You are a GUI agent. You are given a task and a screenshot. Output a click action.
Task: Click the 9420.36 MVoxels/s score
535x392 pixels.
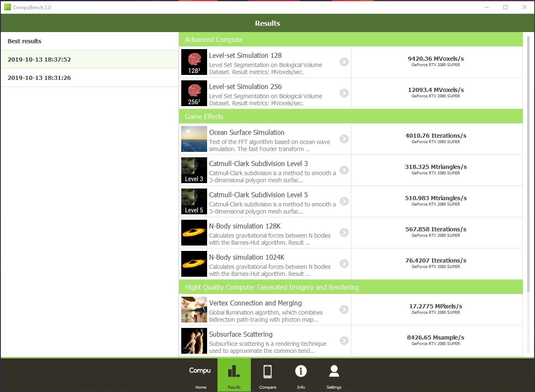pos(436,59)
